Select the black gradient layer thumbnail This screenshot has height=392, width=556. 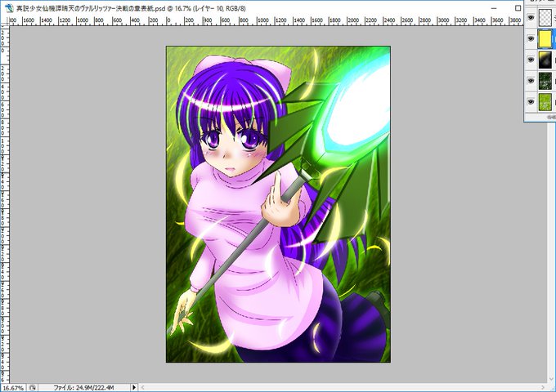click(545, 60)
